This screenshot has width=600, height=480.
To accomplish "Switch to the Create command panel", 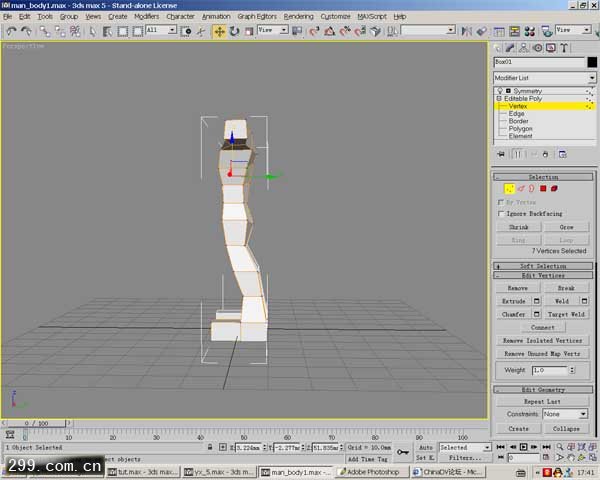I will tap(497, 48).
